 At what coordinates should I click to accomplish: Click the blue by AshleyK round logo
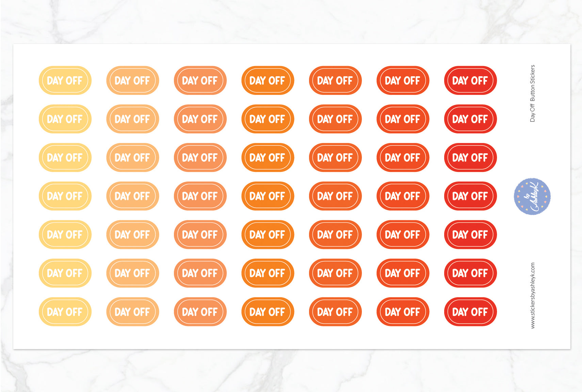coord(532,196)
